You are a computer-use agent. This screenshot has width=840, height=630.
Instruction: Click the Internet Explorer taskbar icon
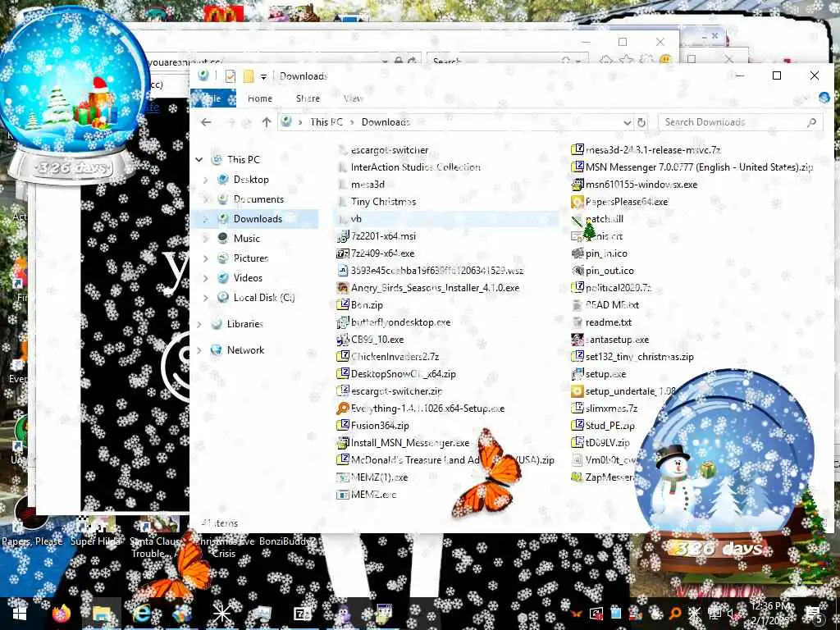tap(141, 614)
